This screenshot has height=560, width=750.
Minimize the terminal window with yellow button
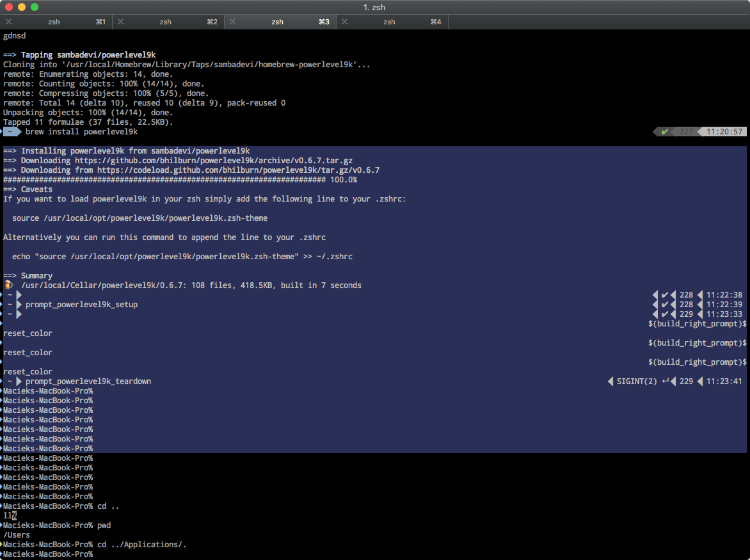point(22,6)
